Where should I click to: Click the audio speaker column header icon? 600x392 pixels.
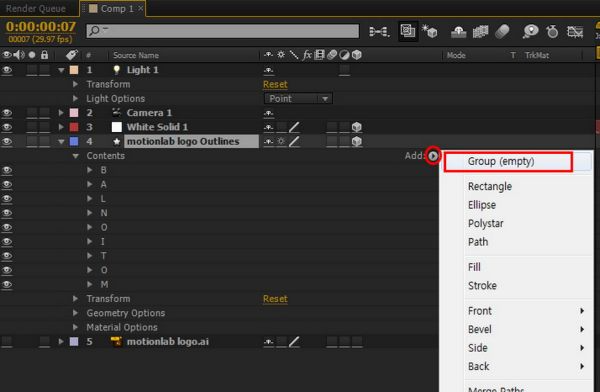point(19,55)
